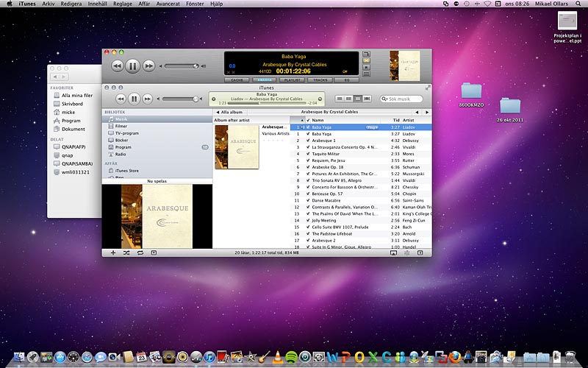Click the Genius atom icon
The height and width of the screenshot is (368, 588).
(407, 252)
